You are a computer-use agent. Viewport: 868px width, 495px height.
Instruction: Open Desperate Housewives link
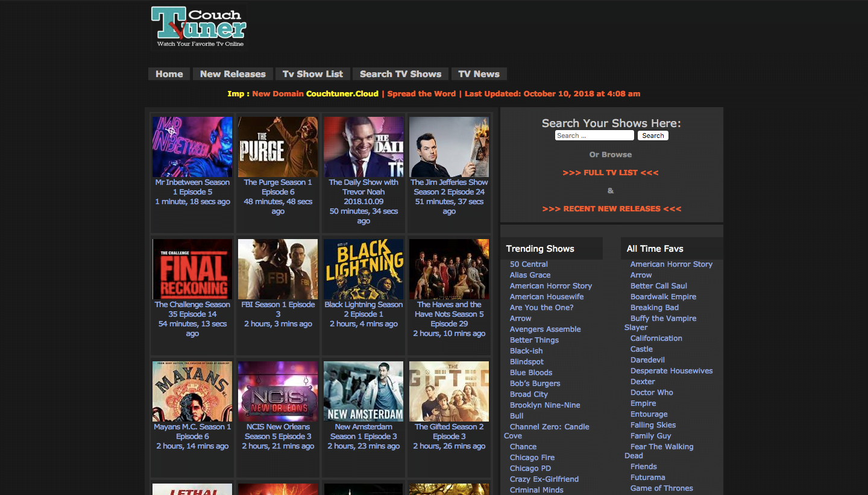(671, 371)
